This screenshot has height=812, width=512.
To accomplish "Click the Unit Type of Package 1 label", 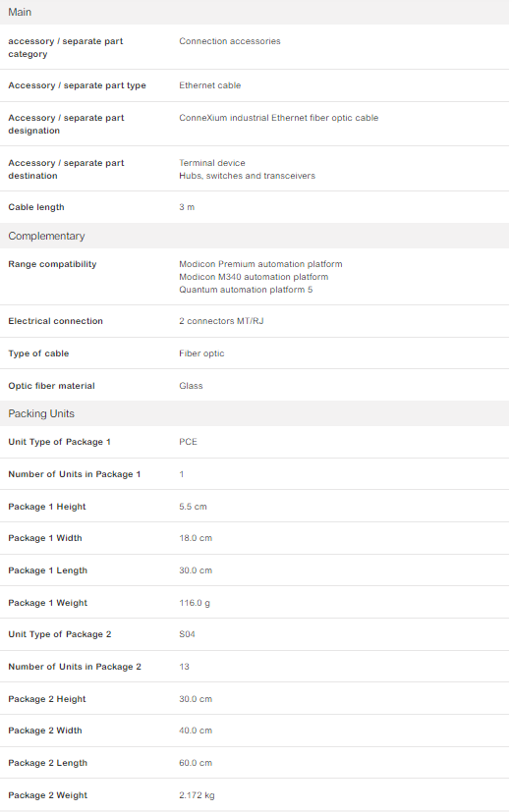I will click(x=60, y=442).
